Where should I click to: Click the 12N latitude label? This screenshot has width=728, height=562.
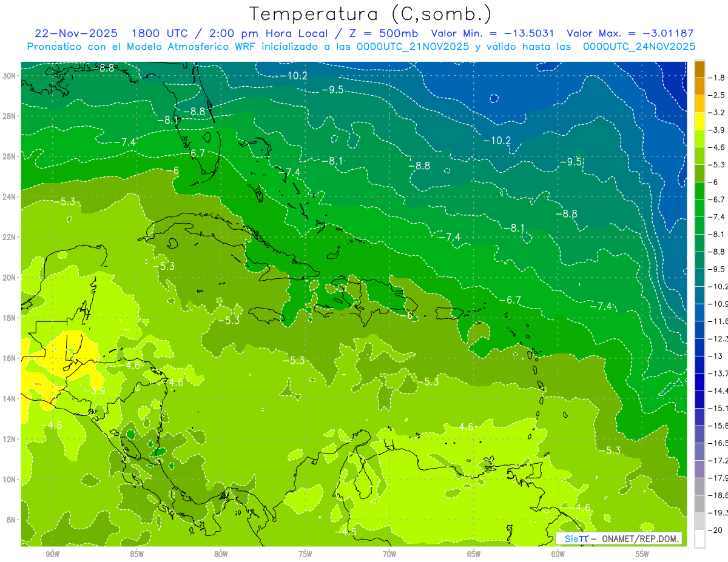tap(10, 438)
